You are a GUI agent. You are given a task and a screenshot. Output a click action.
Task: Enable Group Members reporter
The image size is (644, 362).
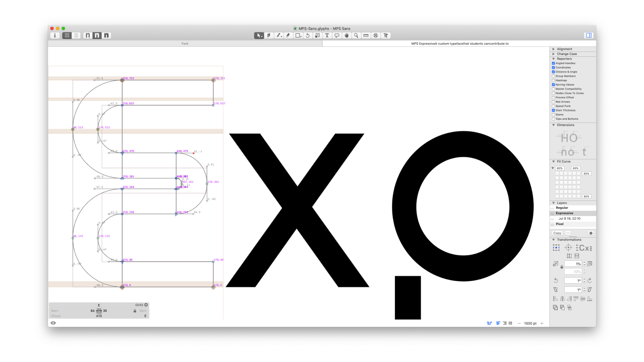(x=553, y=76)
